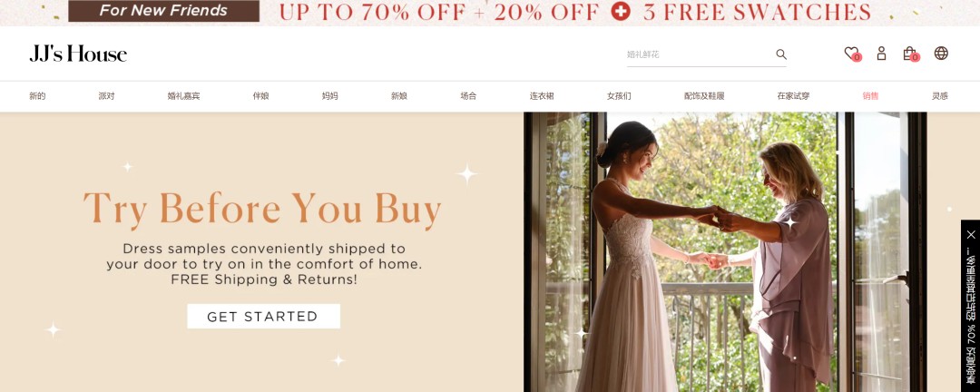Open the 婚礼嘉宾 menu
980x392 pixels.
coord(183,96)
